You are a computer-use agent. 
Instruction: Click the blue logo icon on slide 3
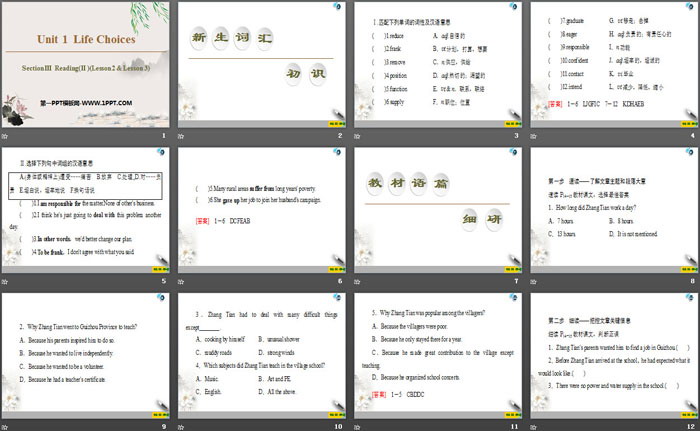tap(513, 6)
